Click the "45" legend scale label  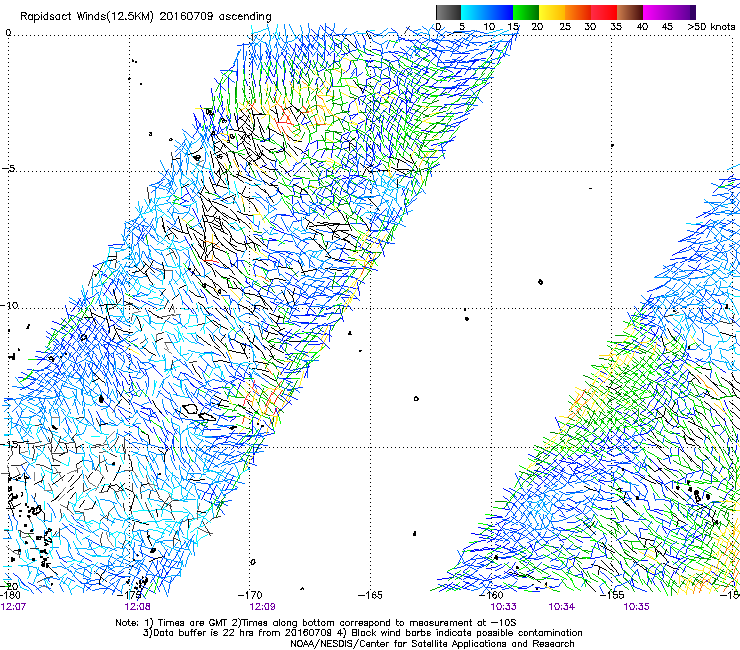(667, 27)
